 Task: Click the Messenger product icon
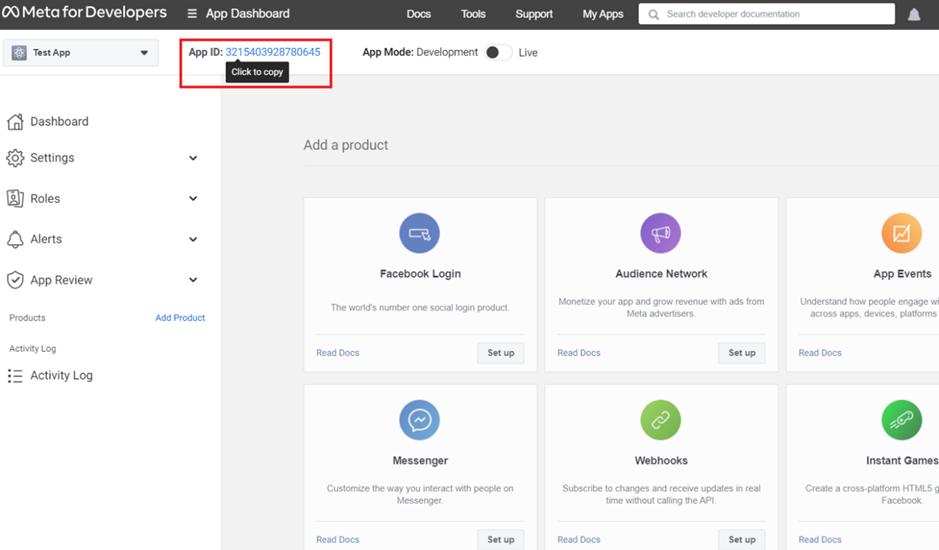[419, 420]
